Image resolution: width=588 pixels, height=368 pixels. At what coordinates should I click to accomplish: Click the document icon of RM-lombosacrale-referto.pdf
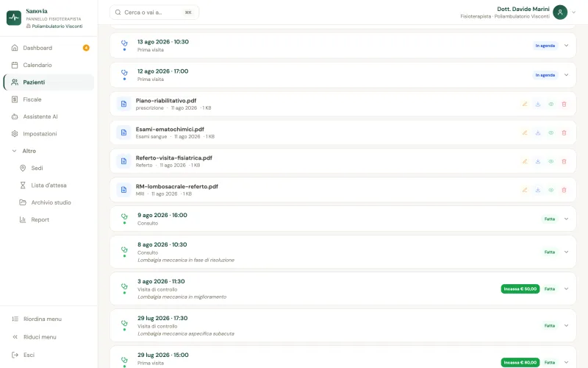pos(123,190)
